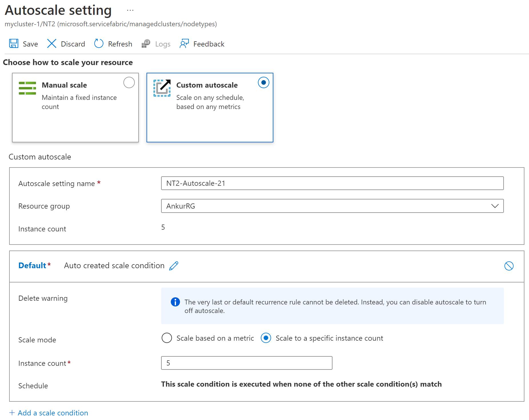Click the Save disk icon
The image size is (529, 420).
tap(14, 44)
